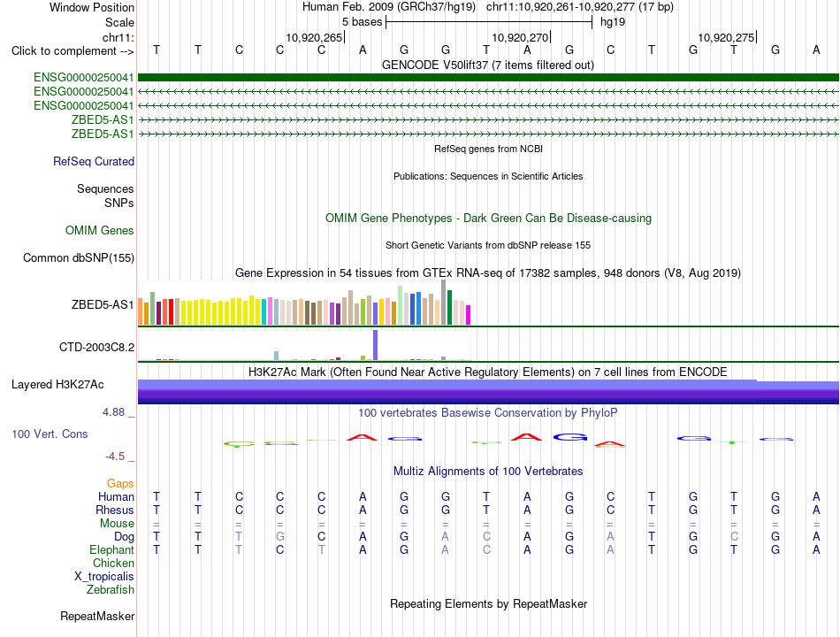This screenshot has width=840, height=637.
Task: Click Repeating Elements by RepeatMasker title
Action: click(489, 603)
